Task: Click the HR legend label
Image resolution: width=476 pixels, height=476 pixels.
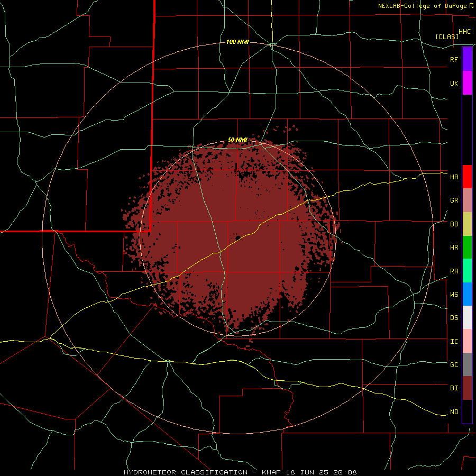Action: 454,248
